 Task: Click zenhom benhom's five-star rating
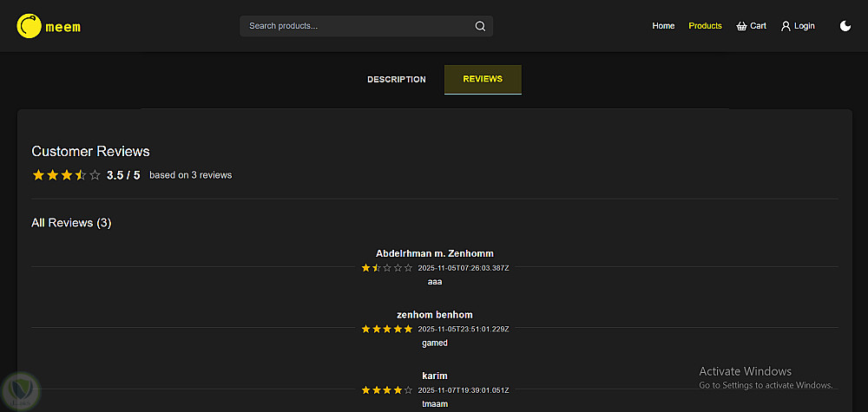pyautogui.click(x=387, y=329)
